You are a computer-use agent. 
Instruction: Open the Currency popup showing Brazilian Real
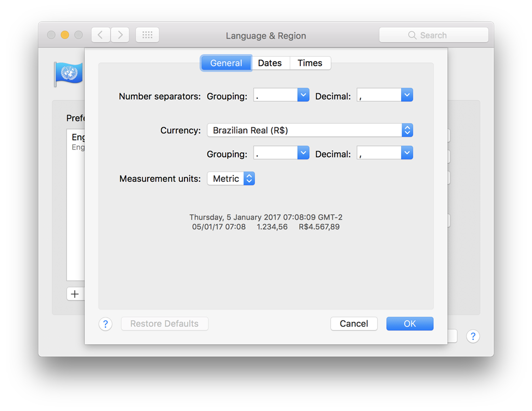coord(310,130)
